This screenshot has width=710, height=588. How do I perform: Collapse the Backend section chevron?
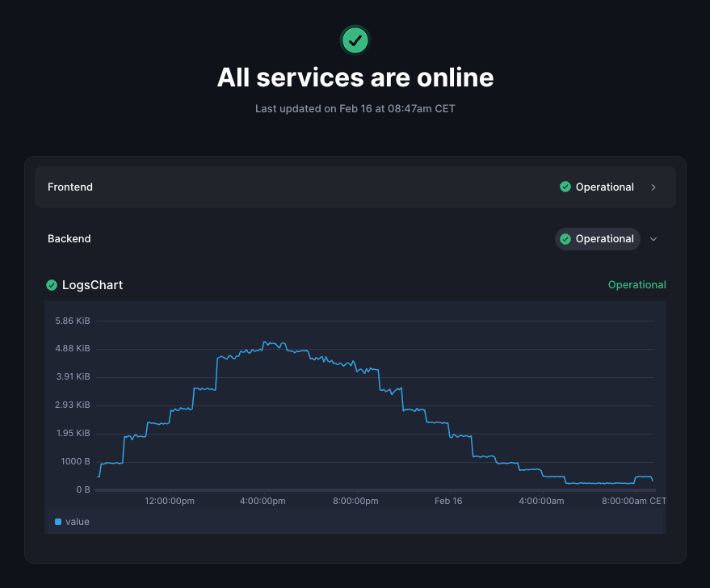pos(653,239)
